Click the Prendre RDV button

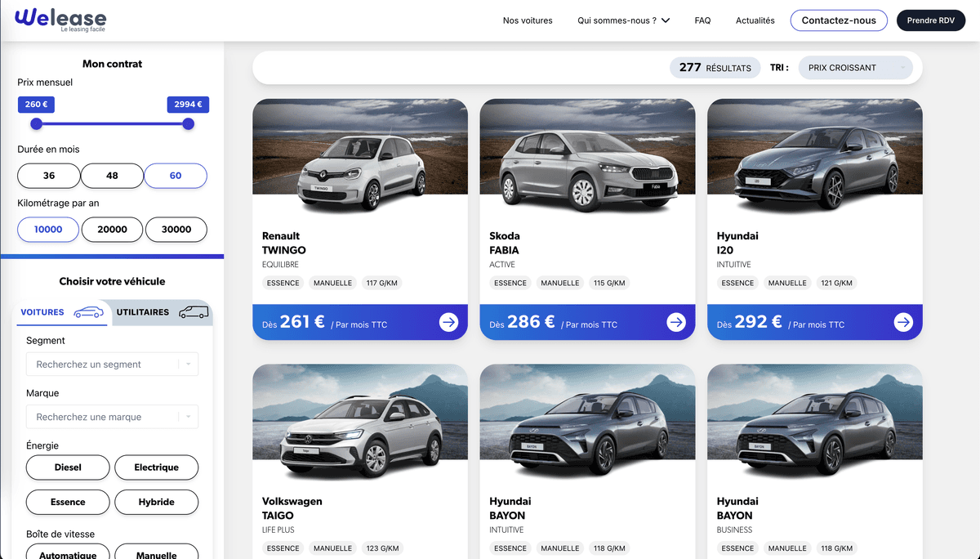930,20
